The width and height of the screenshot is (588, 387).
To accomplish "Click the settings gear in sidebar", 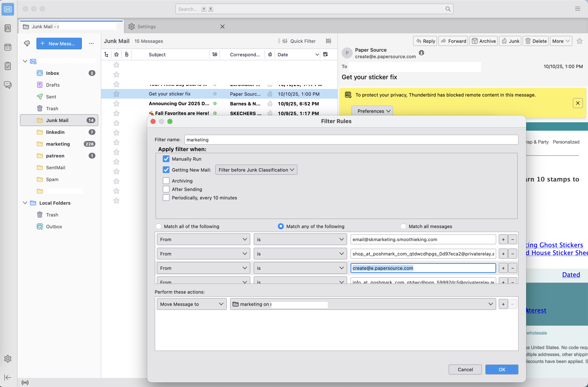I will click(8, 359).
